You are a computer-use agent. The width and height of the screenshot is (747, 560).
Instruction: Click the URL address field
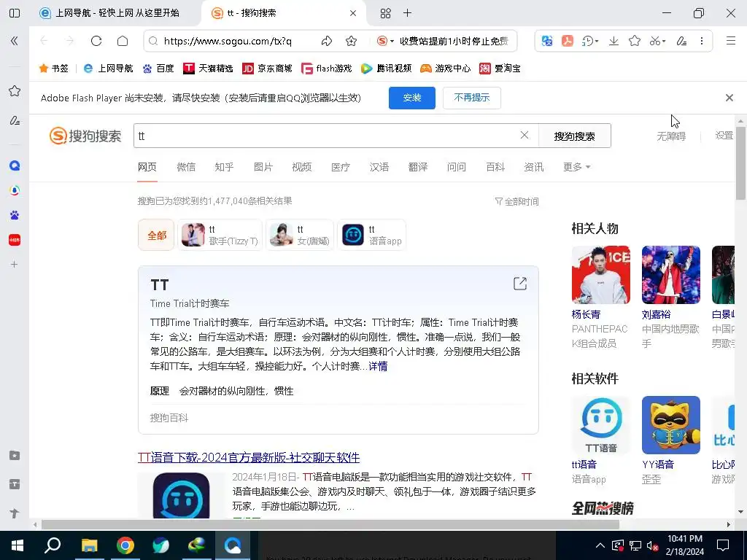(228, 41)
